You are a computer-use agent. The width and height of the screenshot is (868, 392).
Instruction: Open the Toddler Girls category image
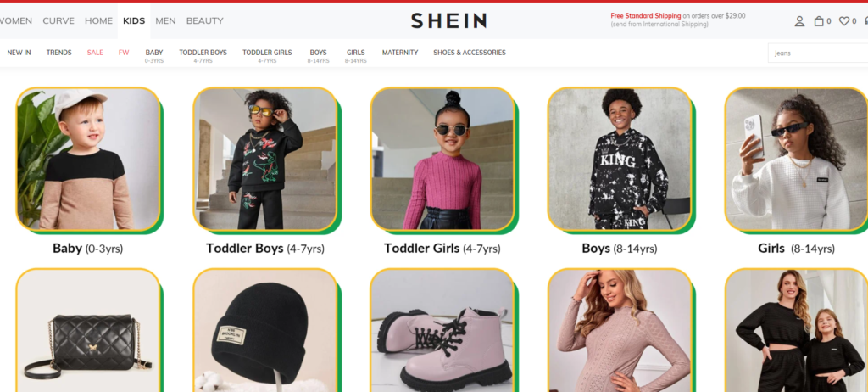point(442,159)
